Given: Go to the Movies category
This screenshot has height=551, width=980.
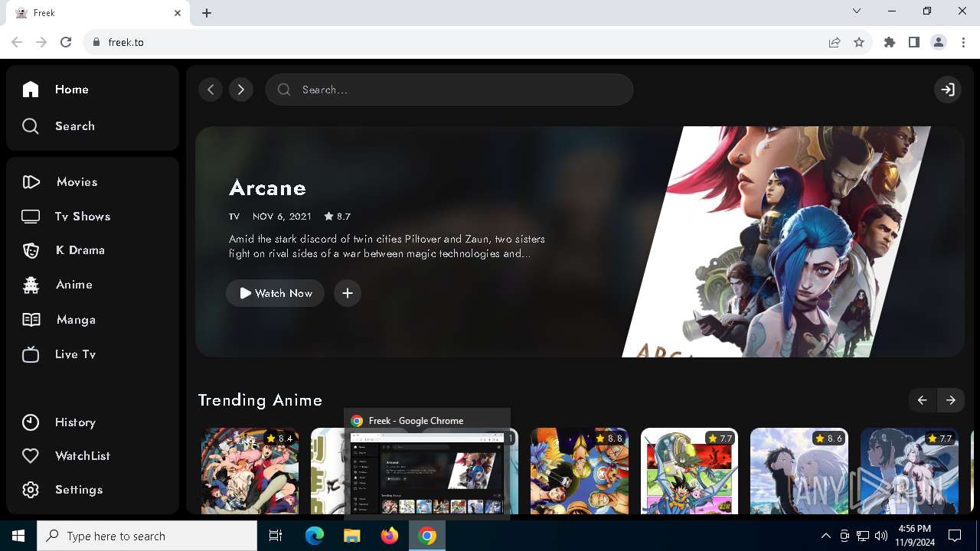Looking at the screenshot, I should click(x=60, y=182).
